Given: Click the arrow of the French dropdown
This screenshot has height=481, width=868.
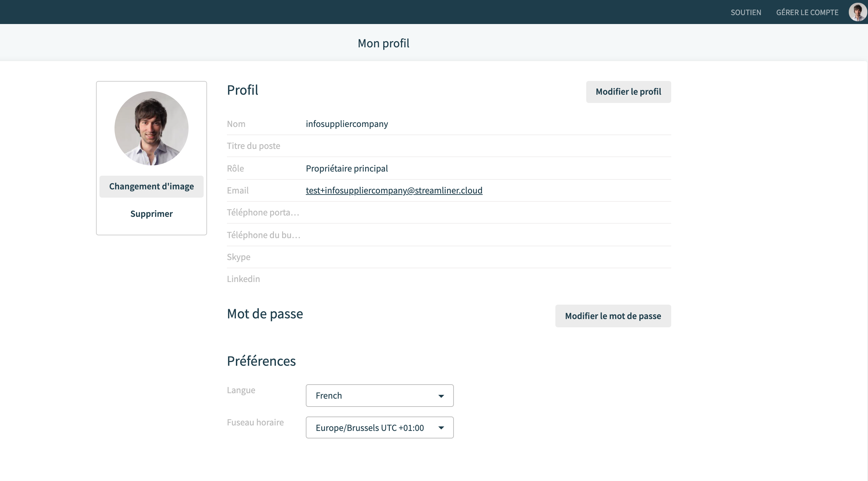Looking at the screenshot, I should (441, 396).
